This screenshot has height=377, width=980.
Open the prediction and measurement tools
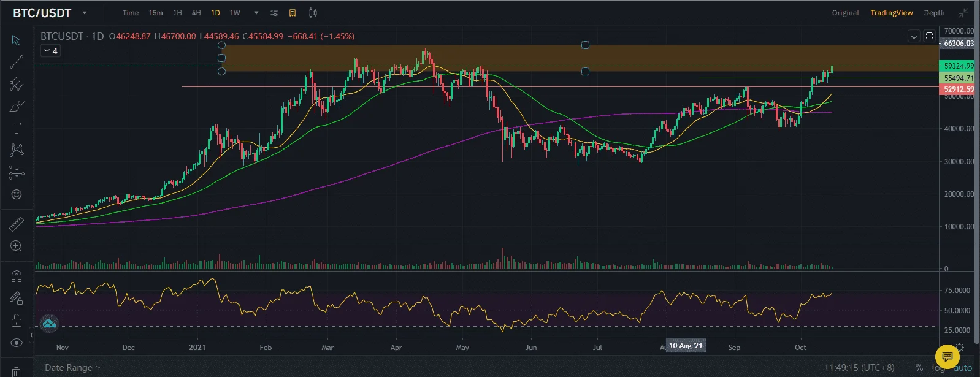coord(17,173)
